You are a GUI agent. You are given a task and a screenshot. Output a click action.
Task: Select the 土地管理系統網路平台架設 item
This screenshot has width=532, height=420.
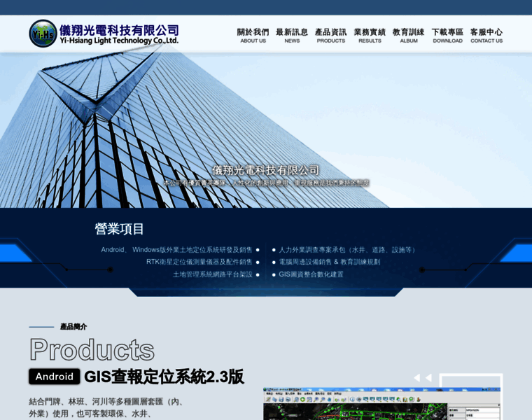click(x=213, y=274)
